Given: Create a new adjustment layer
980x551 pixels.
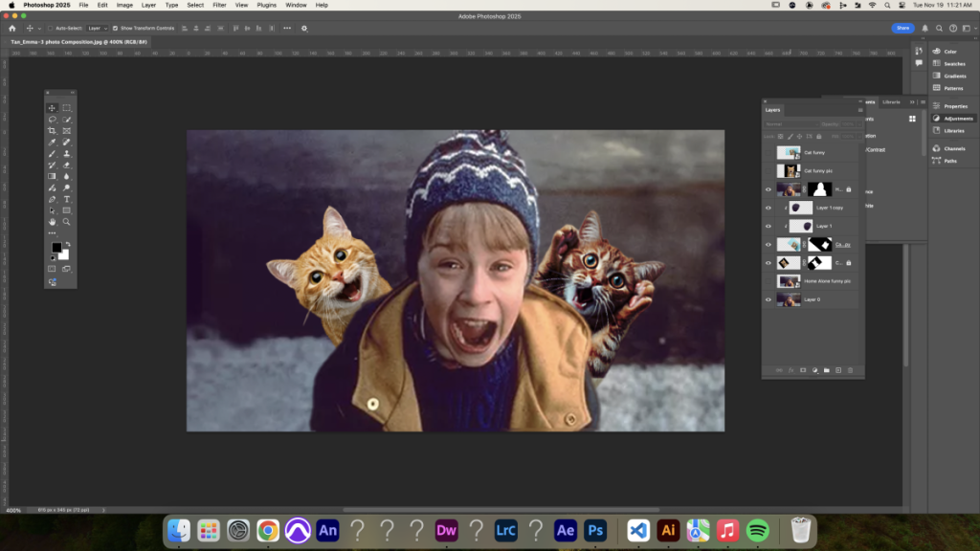Looking at the screenshot, I should click(x=815, y=370).
